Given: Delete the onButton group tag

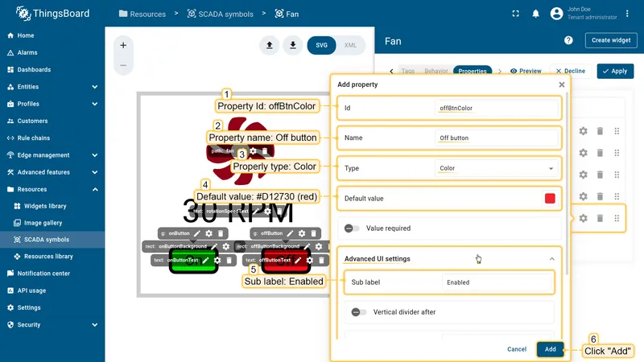Looking at the screenshot, I should click(221, 233).
